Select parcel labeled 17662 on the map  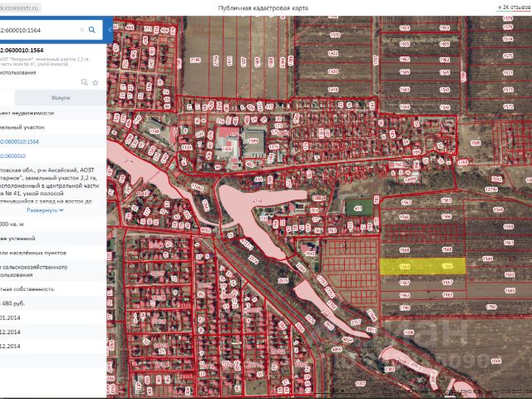[x=197, y=186]
